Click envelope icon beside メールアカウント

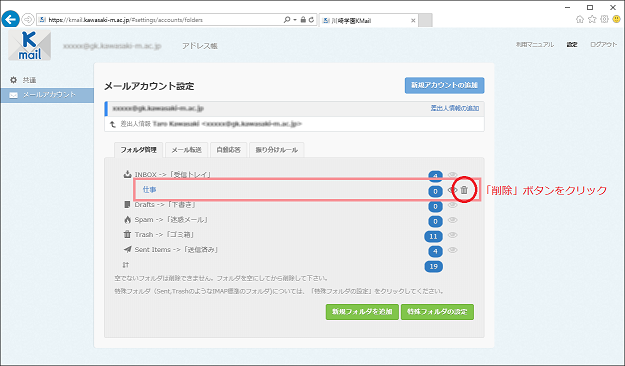(x=14, y=95)
